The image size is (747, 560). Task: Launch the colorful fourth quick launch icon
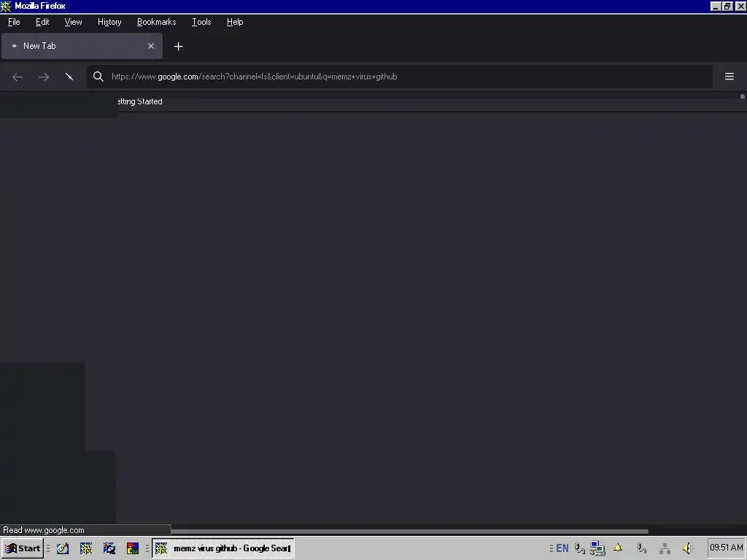coord(133,548)
